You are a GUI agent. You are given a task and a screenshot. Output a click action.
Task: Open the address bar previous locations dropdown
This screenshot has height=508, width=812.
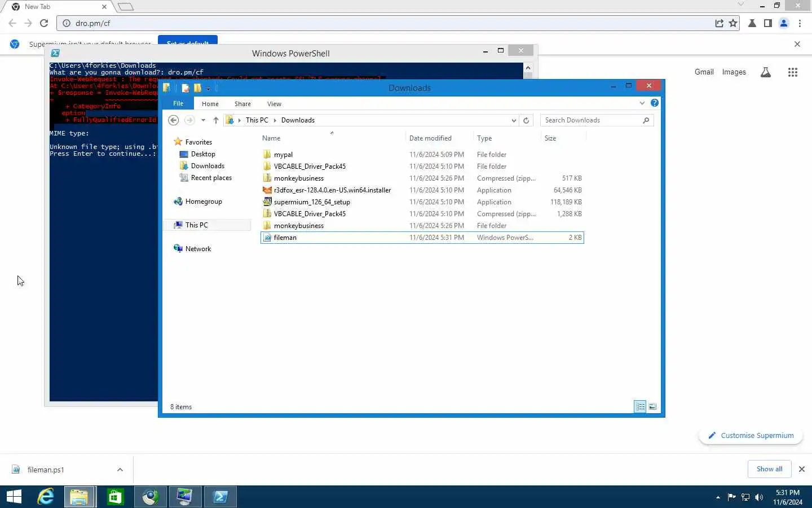514,120
